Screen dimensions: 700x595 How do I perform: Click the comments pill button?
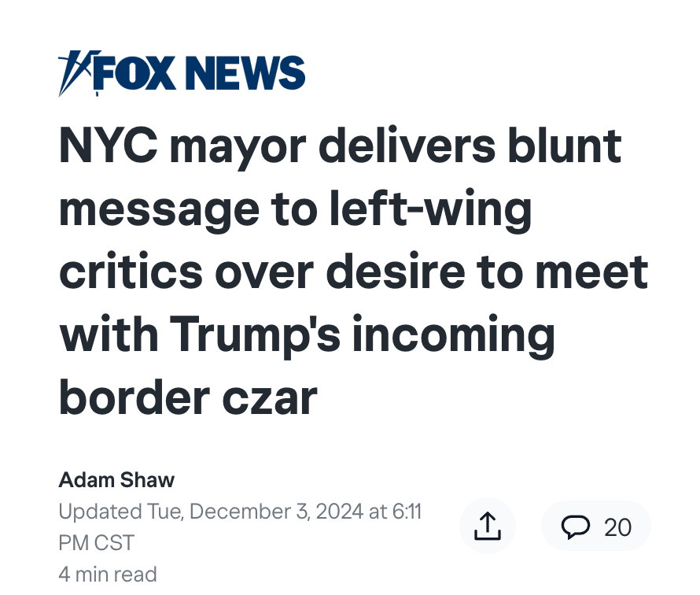(595, 527)
